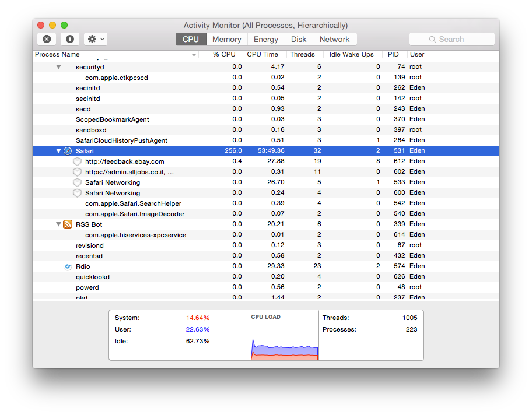Collapse the securityd process tree
Viewport: 532px width, 415px height.
pos(59,67)
